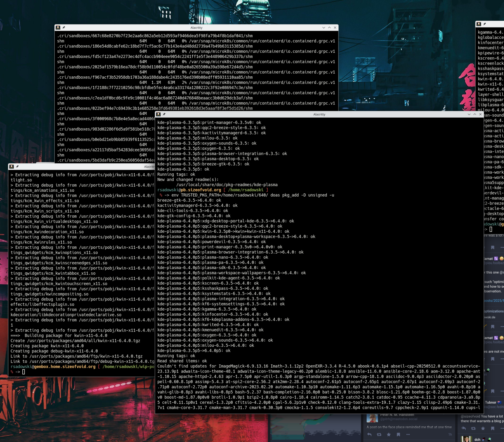Open Tubnor's profile name
Image resolution: width=504 pixels, height=442 pixels.
491,402
